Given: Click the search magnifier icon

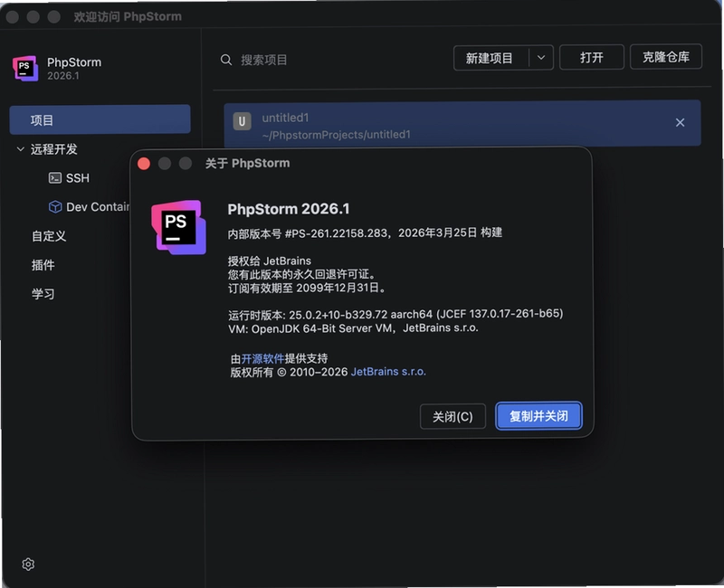Looking at the screenshot, I should (x=225, y=60).
